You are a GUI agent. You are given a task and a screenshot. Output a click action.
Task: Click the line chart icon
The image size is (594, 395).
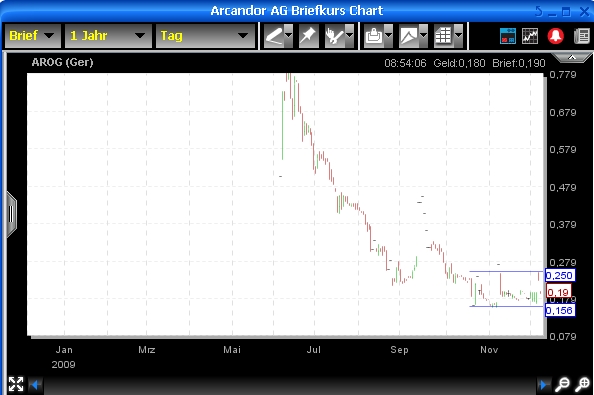[x=530, y=36]
